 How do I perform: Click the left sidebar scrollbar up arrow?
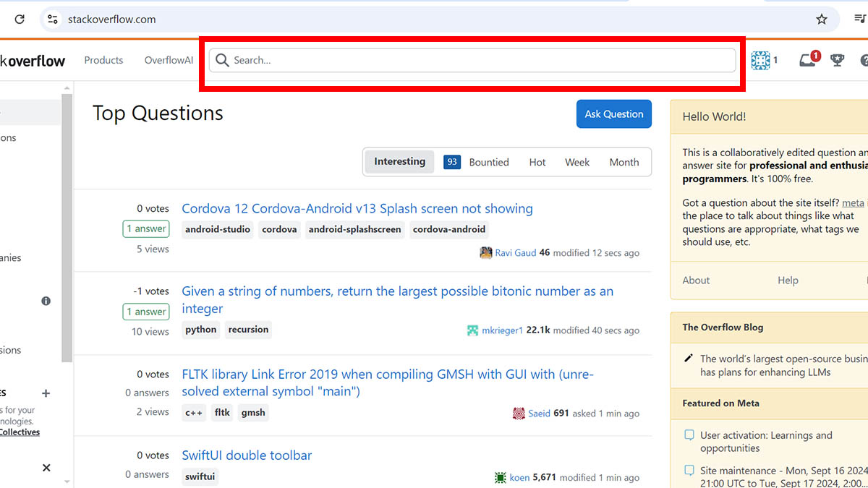[x=67, y=87]
